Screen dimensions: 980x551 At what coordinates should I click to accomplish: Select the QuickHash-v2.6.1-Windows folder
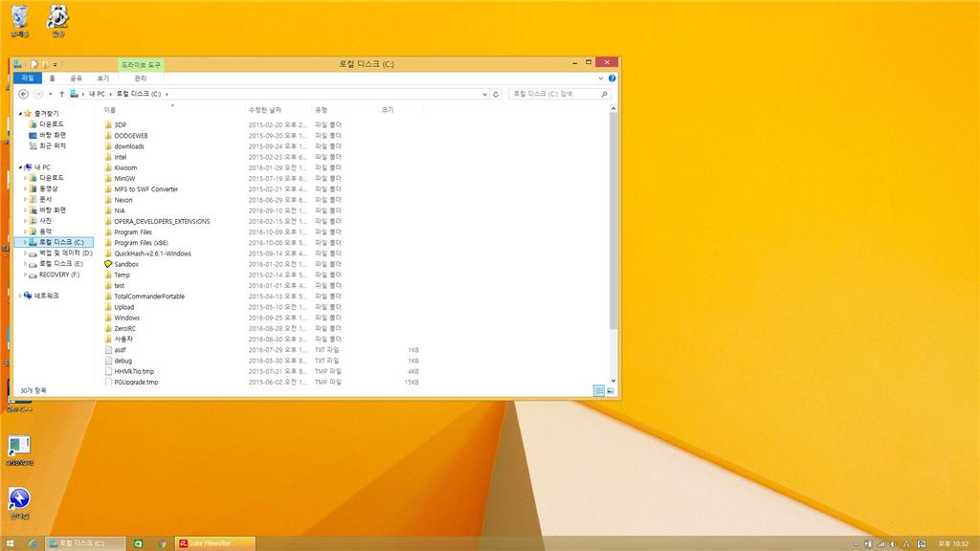[x=147, y=253]
